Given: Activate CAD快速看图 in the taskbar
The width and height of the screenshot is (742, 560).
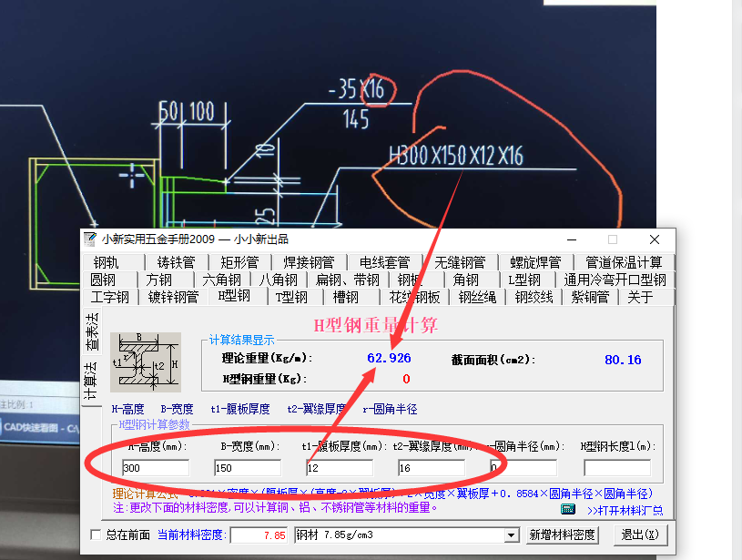Looking at the screenshot, I should pos(40,428).
